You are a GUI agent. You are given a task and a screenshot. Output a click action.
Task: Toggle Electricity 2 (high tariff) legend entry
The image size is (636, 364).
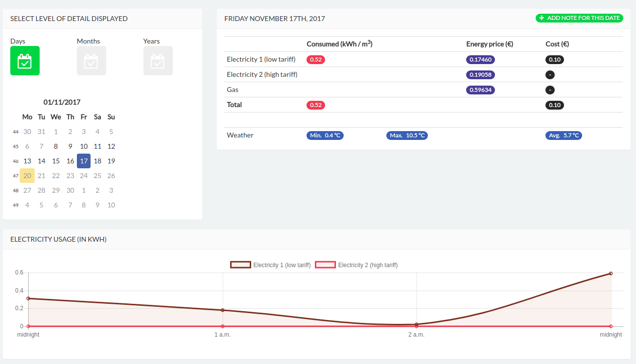tap(356, 265)
